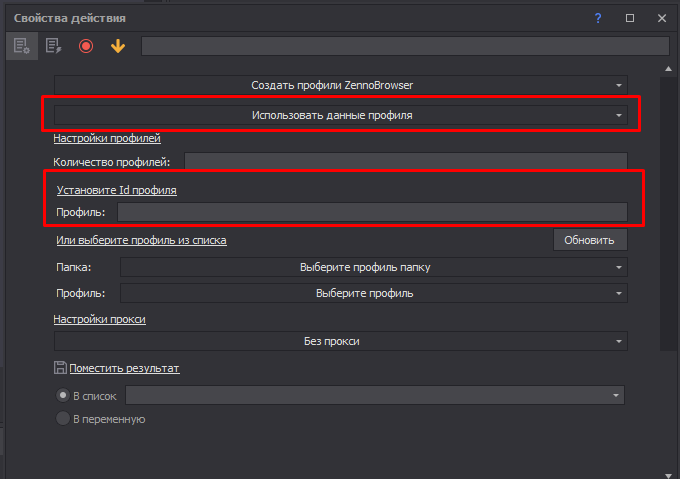Expand the 'Без прокси' proxy dropdown
Viewport: 680px width, 479px height.
coord(340,341)
